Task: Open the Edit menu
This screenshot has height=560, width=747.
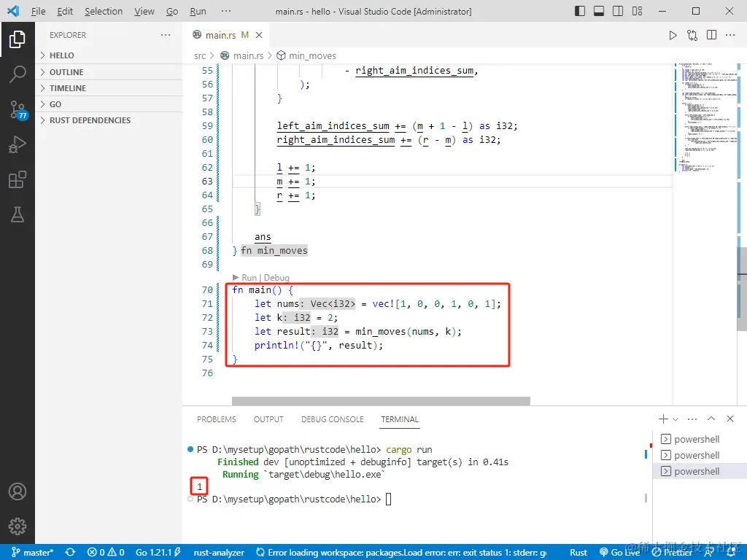Action: [65, 11]
